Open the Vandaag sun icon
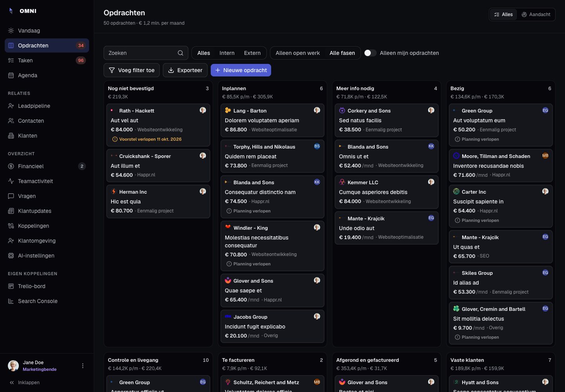Screen dimensions: 565x392 [x=11, y=31]
